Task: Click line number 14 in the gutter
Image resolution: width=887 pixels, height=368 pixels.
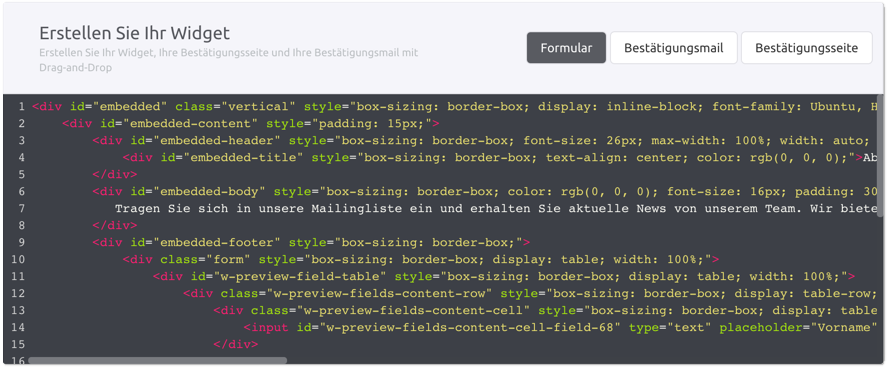Action: tap(19, 327)
